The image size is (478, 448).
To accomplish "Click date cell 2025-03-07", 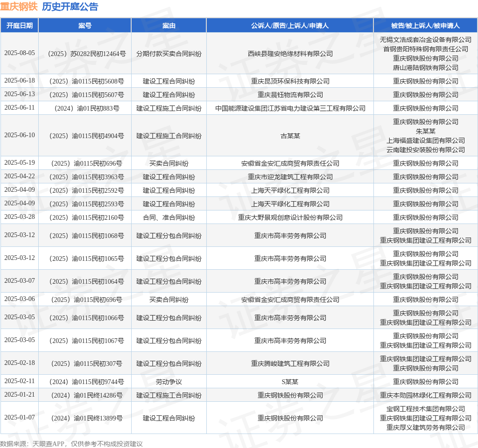I will (20, 280).
